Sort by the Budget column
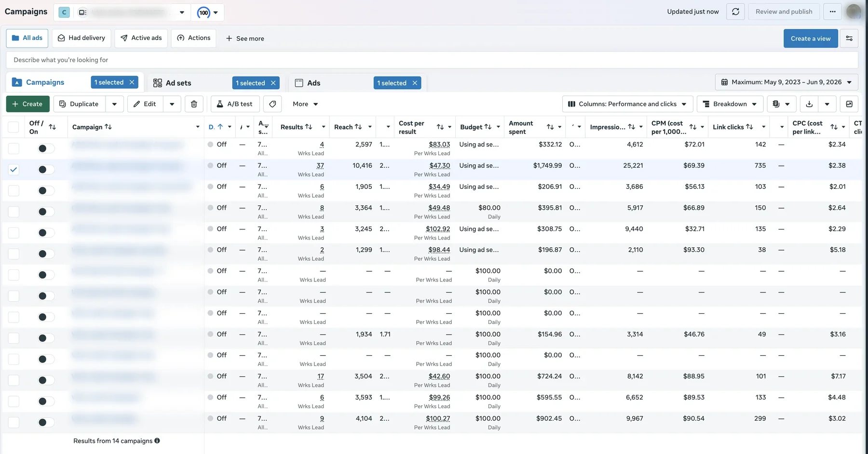This screenshot has width=868, height=454. pyautogui.click(x=488, y=127)
